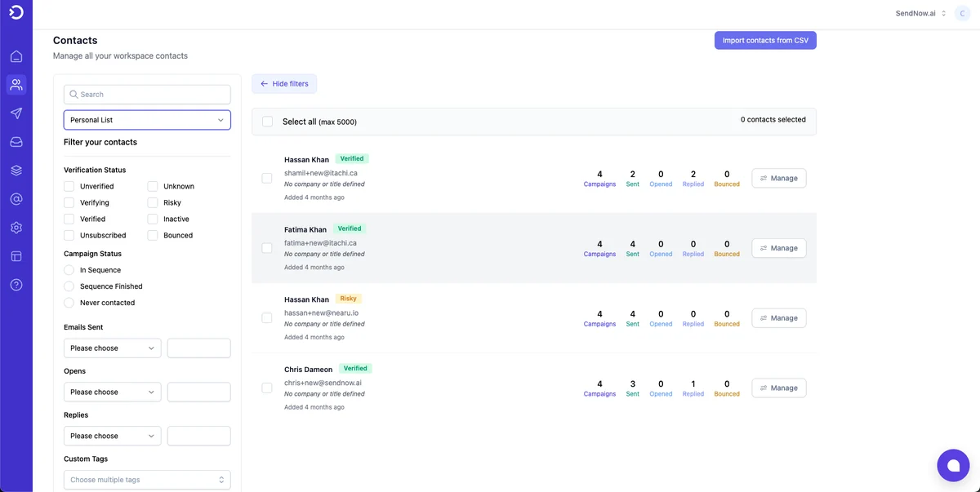Go to campaigns paper-plane icon

[16, 113]
